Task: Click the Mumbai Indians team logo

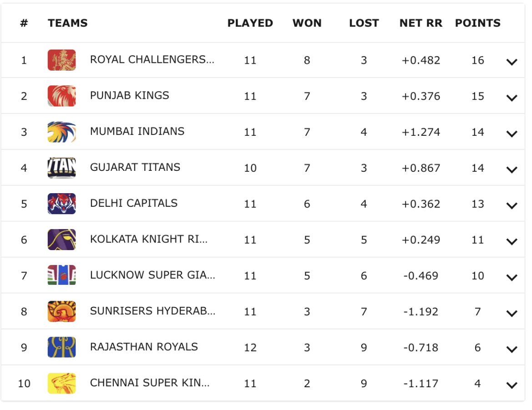Action: point(61,132)
